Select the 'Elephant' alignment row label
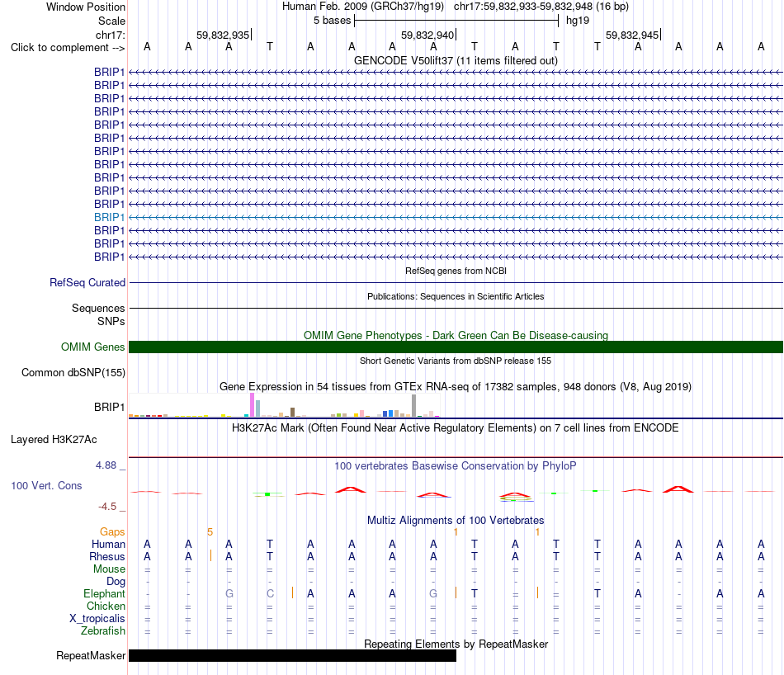 pos(104,594)
